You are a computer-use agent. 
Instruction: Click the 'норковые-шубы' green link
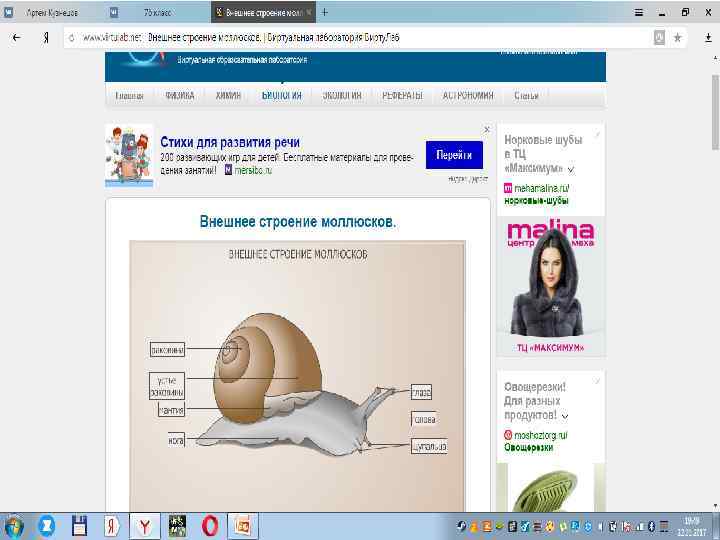[x=536, y=201]
